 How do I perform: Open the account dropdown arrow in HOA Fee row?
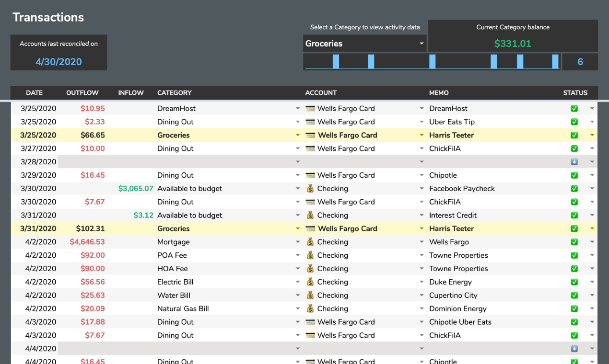tap(422, 269)
